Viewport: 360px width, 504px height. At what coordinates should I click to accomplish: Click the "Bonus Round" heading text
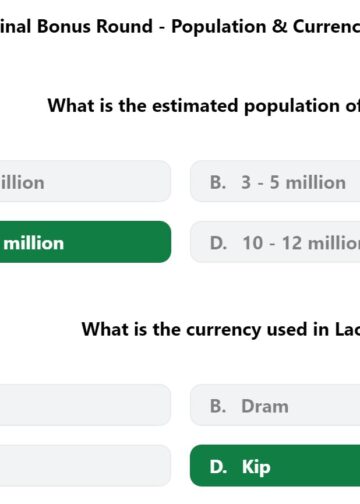pyautogui.click(x=95, y=26)
